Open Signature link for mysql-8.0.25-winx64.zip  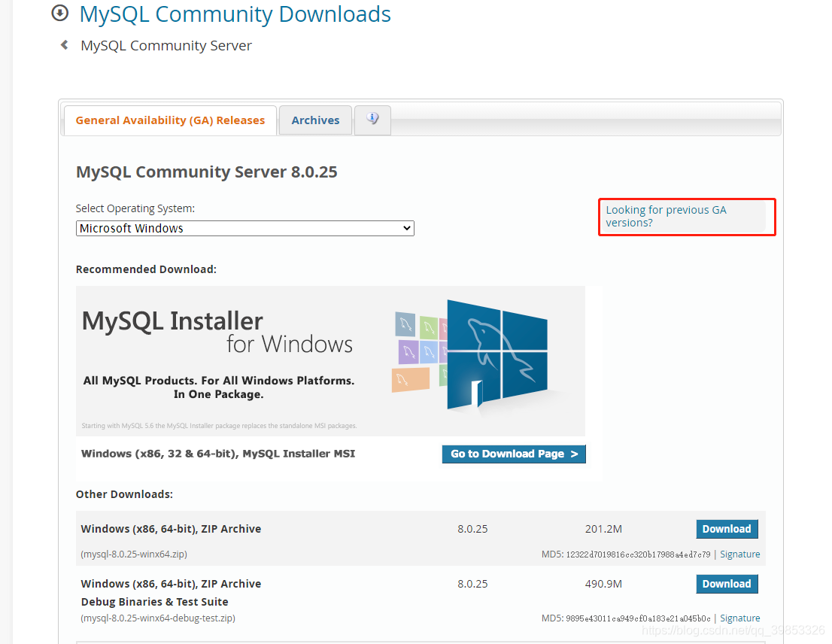pyautogui.click(x=739, y=554)
